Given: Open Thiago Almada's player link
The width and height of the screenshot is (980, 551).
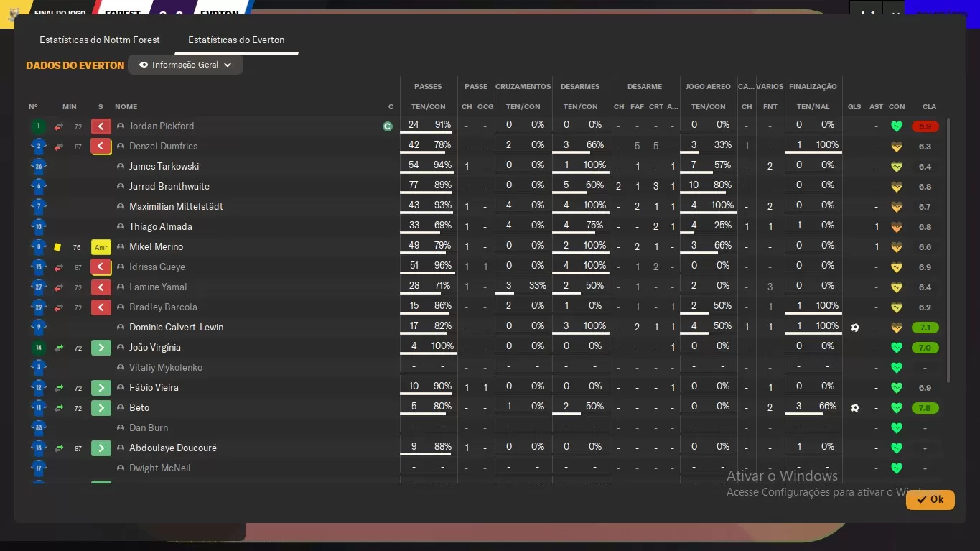Looking at the screenshot, I should [161, 227].
